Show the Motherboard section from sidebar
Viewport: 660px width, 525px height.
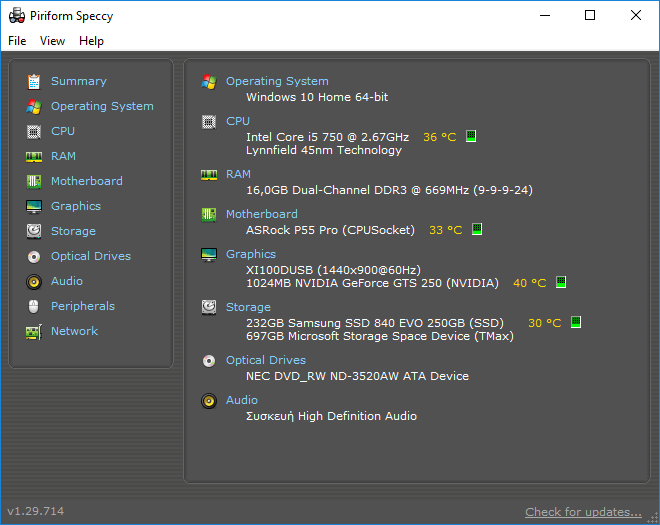coord(87,181)
